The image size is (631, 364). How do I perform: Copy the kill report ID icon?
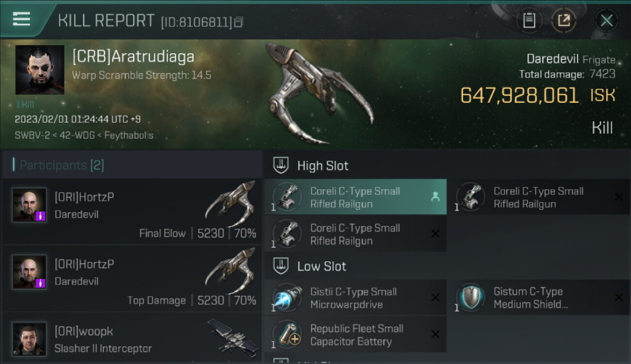coord(238,22)
